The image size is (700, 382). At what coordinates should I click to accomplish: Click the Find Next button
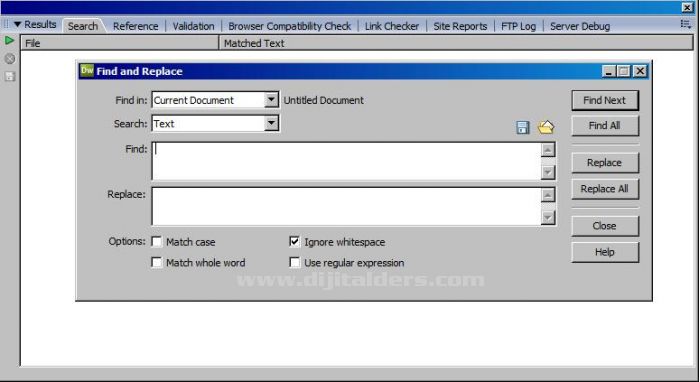click(x=605, y=100)
